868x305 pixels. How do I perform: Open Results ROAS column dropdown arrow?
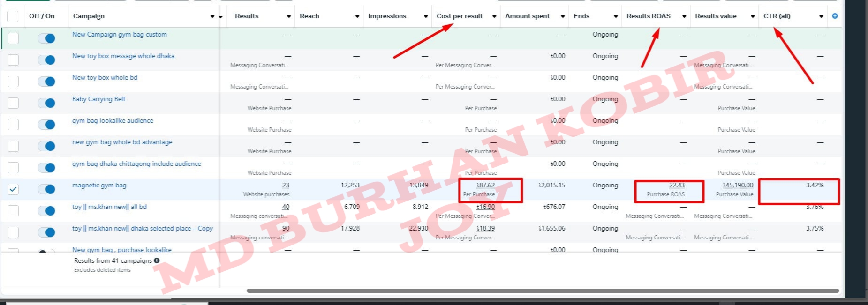684,16
